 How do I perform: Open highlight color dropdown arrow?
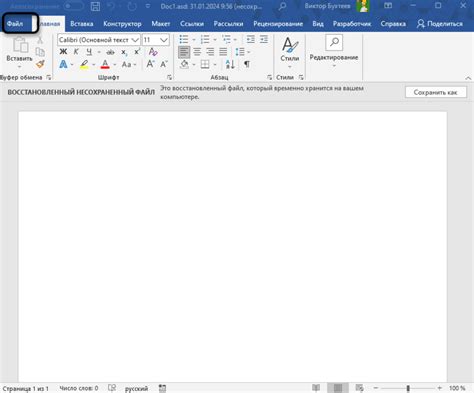(x=94, y=65)
